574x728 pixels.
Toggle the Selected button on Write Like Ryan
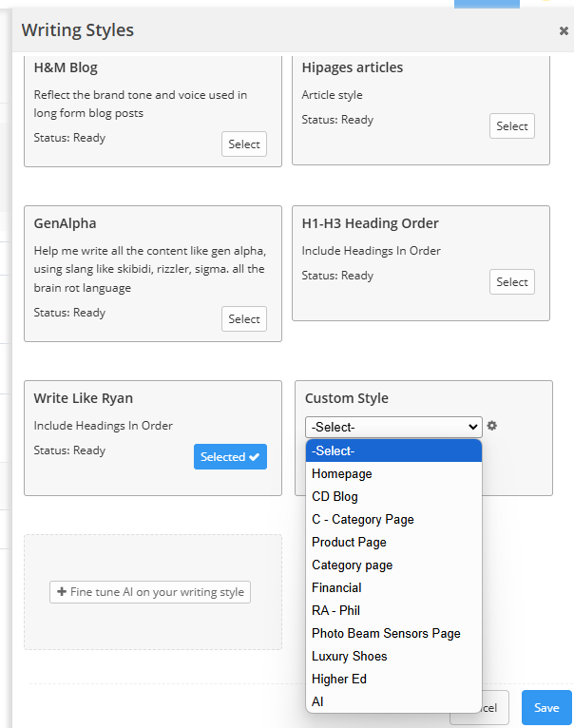click(230, 457)
